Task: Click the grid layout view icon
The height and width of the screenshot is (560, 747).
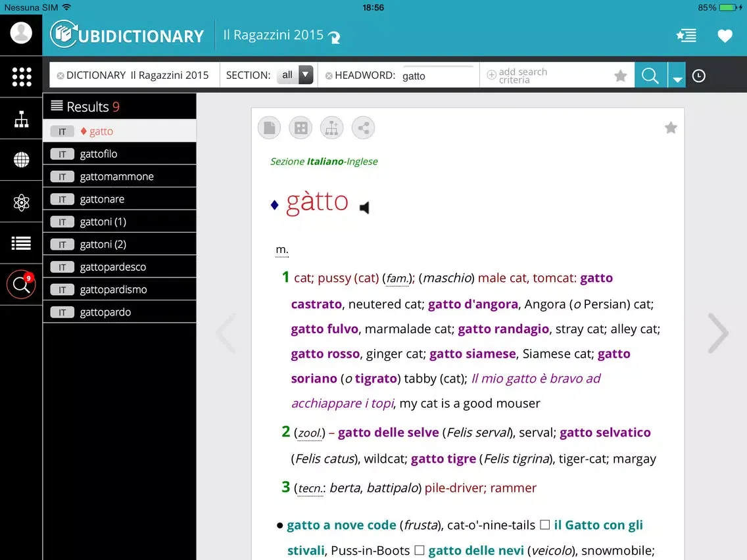Action: click(x=301, y=128)
